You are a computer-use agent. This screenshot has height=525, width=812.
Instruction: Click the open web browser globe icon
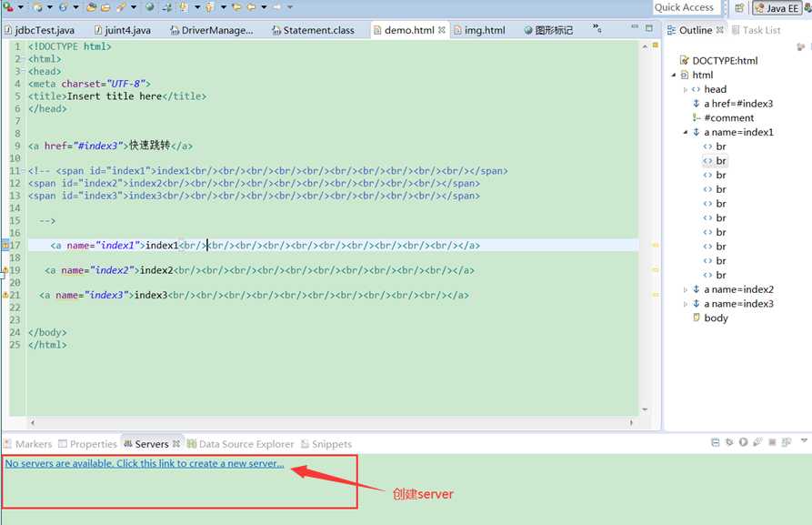pyautogui.click(x=150, y=7)
